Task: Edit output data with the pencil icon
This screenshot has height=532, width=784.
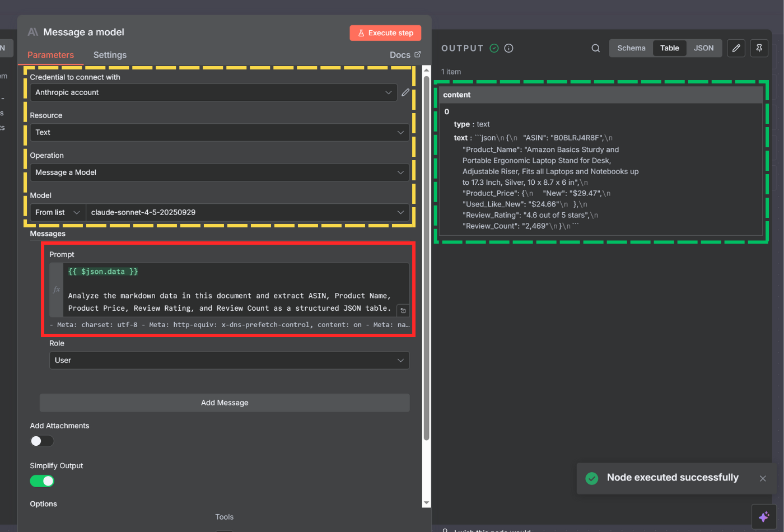Action: (x=736, y=48)
